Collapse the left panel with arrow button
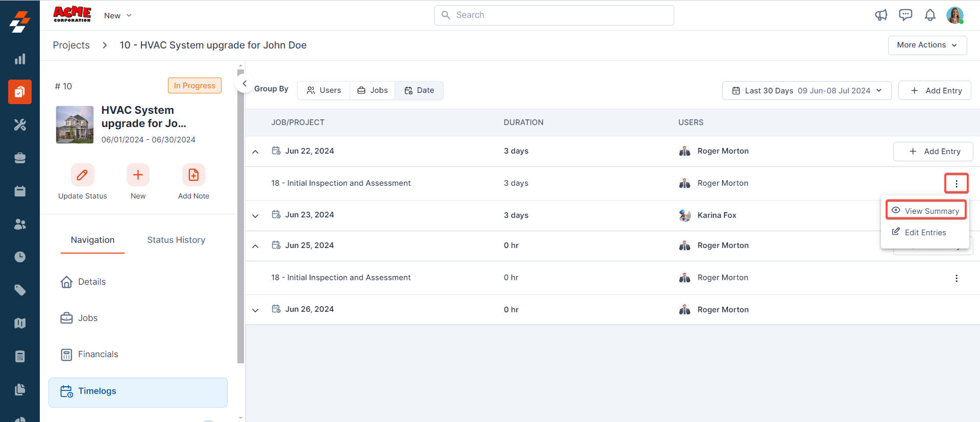 point(244,84)
